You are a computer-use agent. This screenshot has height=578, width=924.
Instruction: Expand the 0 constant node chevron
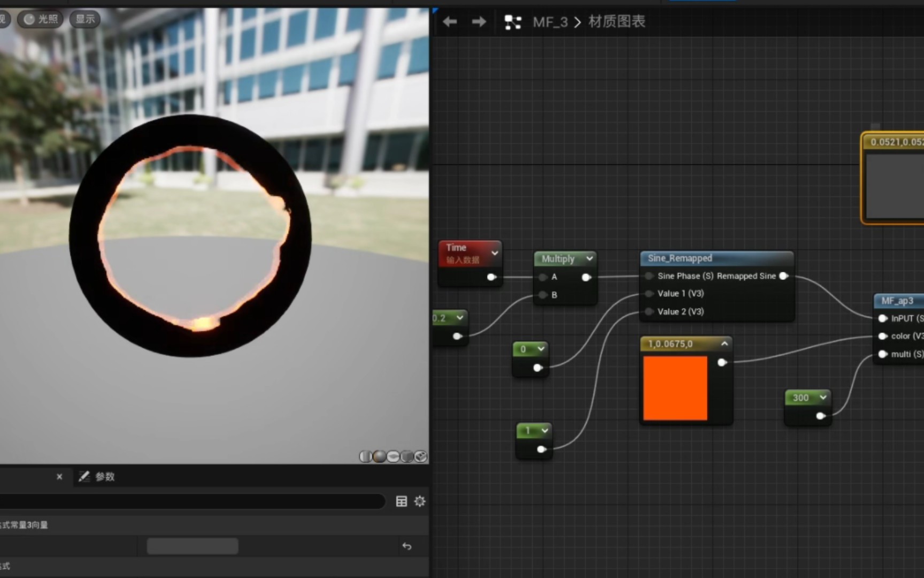(x=541, y=349)
